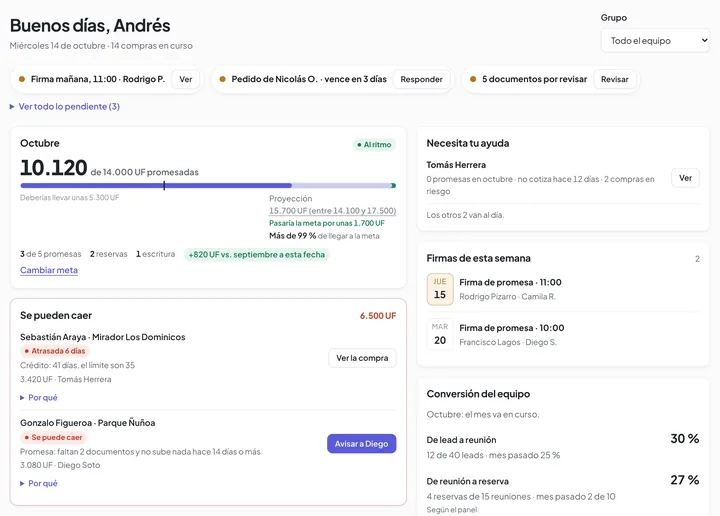Click the Se puede caer red badge

54,437
